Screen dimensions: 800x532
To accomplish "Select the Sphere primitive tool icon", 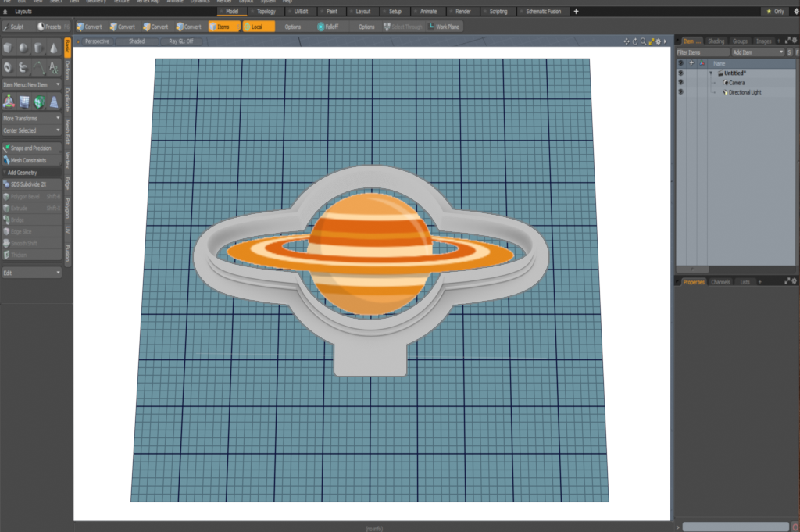I will pyautogui.click(x=23, y=48).
